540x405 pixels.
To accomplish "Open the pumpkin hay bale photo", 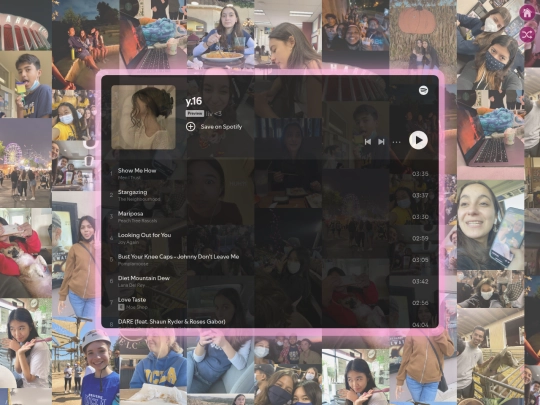I will (423, 34).
